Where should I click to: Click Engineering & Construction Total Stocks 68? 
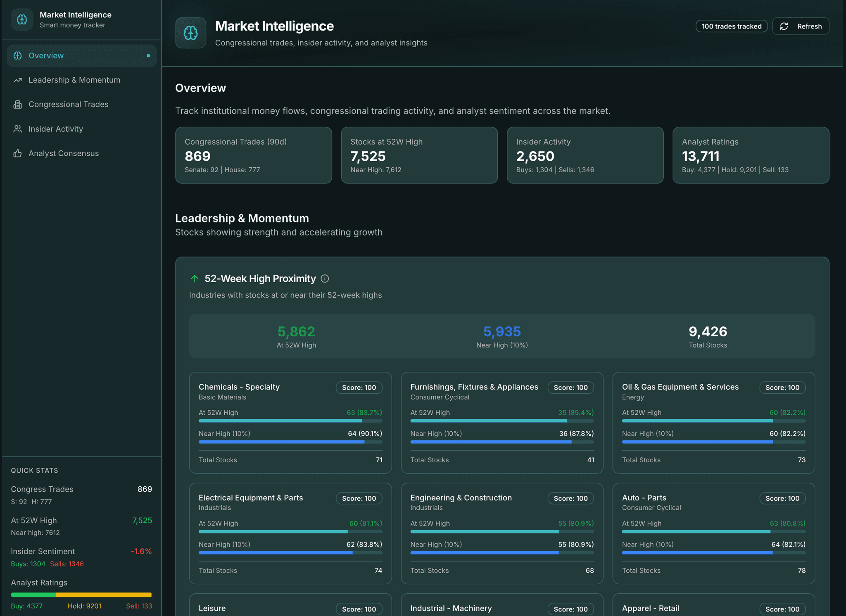tap(590, 571)
